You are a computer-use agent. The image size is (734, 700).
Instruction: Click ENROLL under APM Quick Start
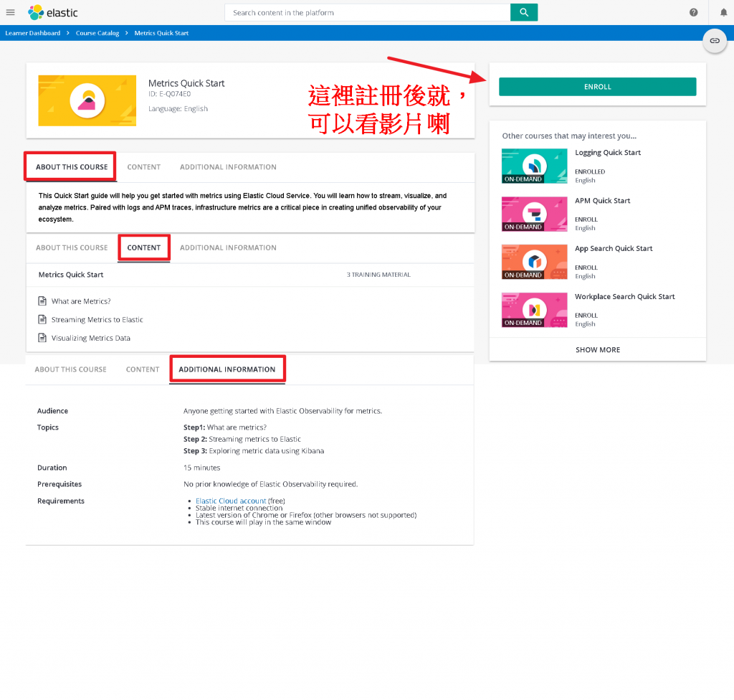[586, 219]
